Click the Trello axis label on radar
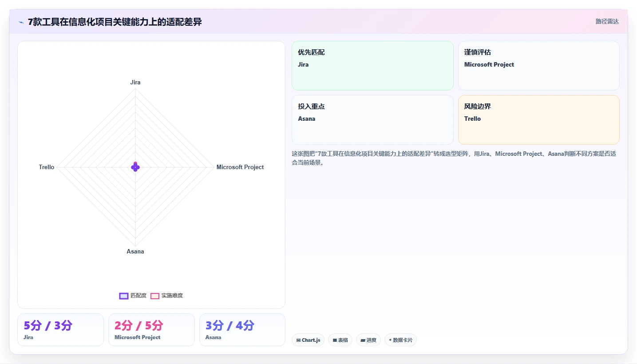The width and height of the screenshot is (637, 364). [47, 167]
